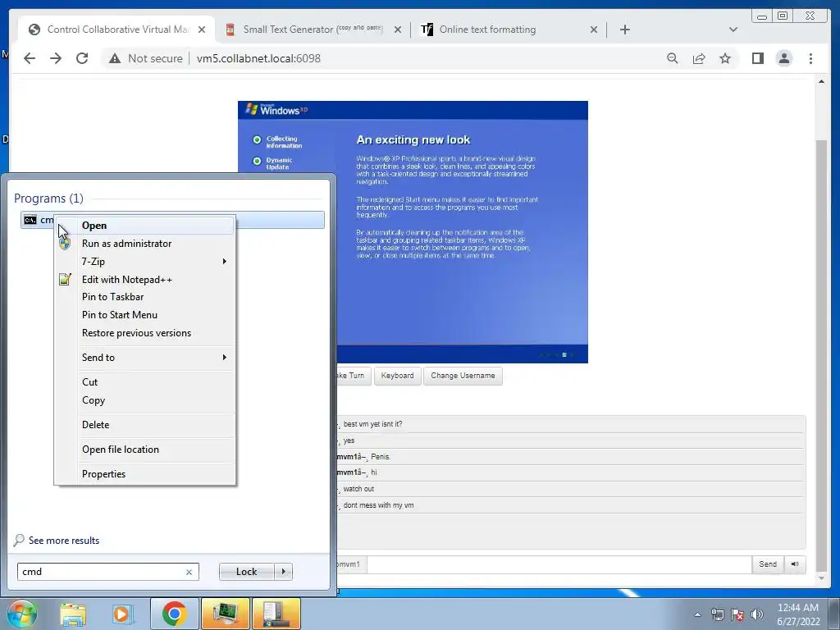The height and width of the screenshot is (630, 840).
Task: Open the tab search chevron
Action: [x=733, y=30]
